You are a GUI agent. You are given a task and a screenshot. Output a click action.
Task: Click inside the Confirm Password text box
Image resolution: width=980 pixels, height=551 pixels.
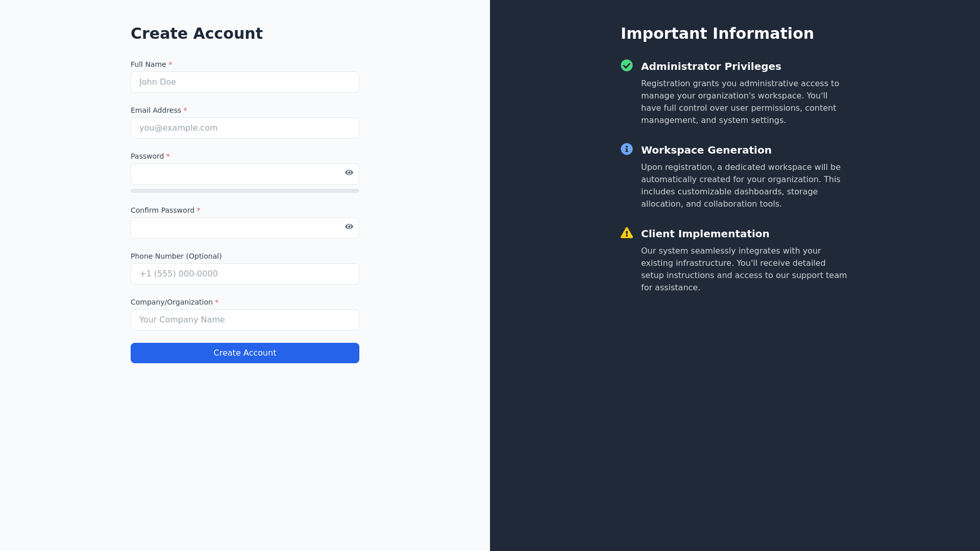coord(235,228)
